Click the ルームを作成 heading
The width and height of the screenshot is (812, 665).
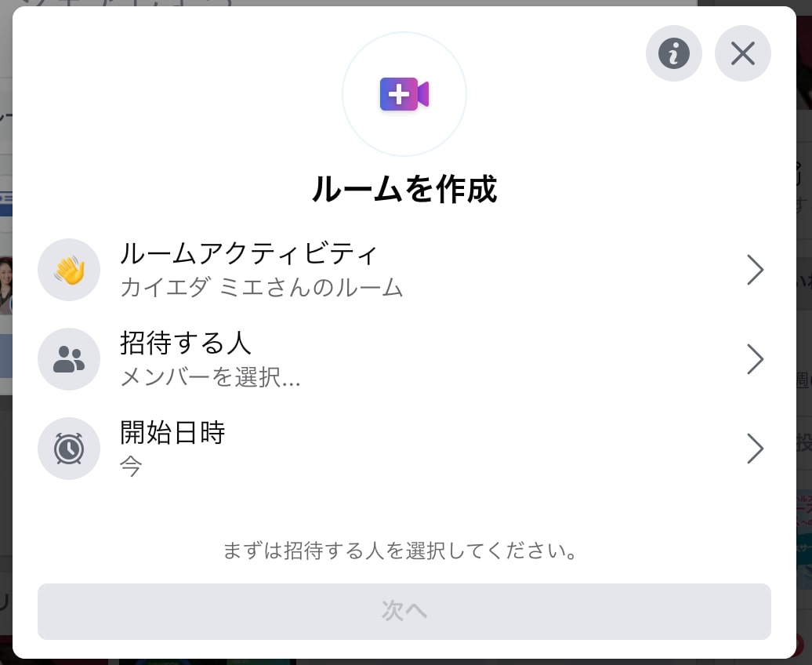click(404, 189)
